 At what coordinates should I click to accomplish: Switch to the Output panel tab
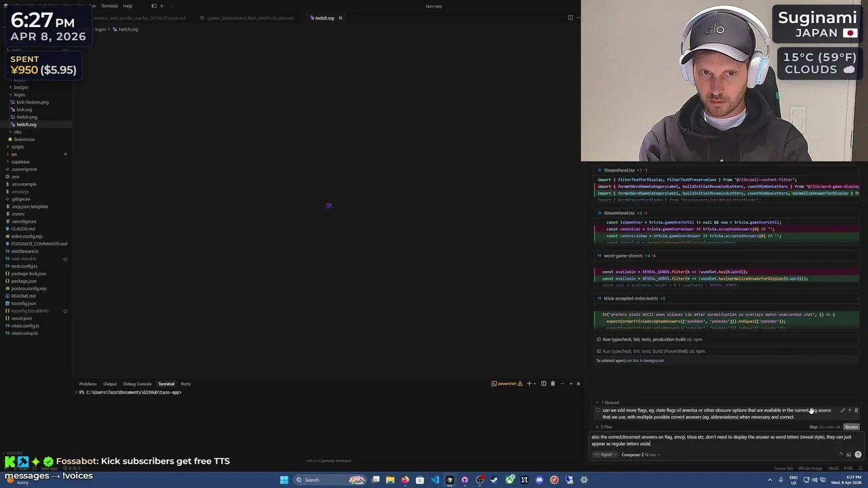110,384
